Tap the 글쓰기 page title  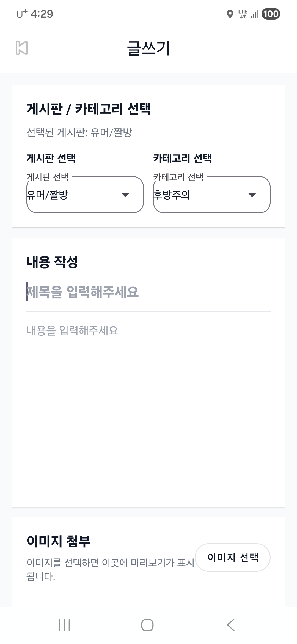pos(148,48)
